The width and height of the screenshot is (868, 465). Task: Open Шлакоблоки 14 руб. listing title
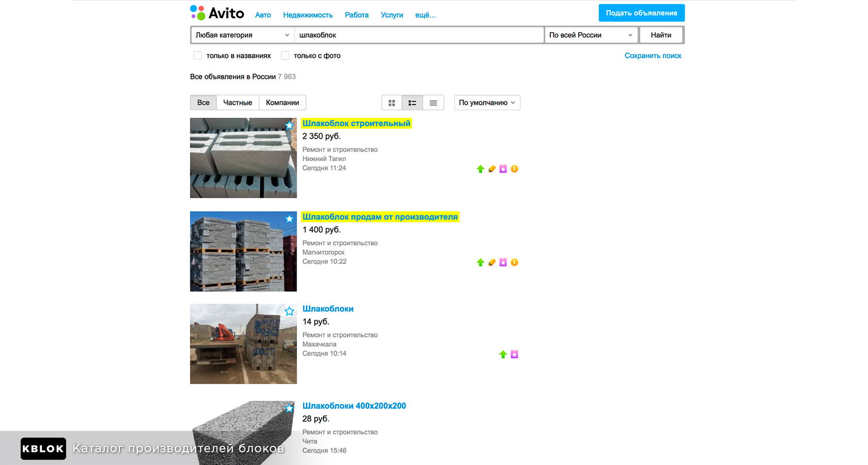328,309
